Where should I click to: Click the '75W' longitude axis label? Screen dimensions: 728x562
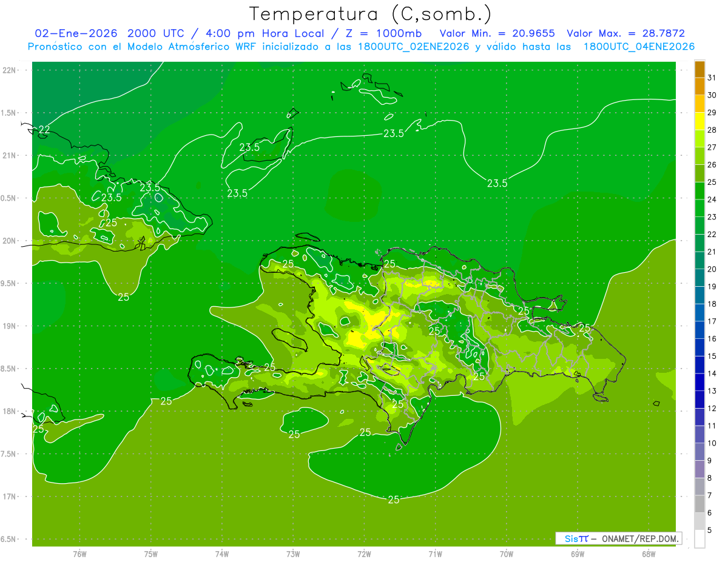(151, 554)
